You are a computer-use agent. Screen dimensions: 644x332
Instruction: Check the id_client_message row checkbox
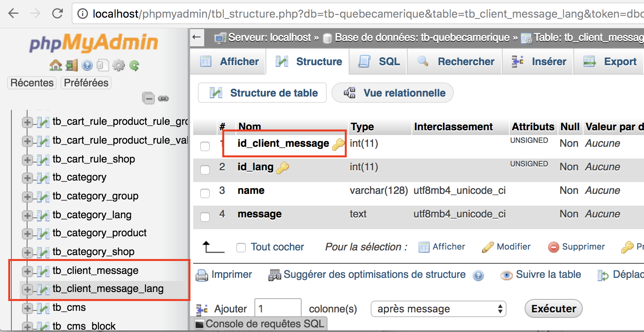(x=205, y=146)
